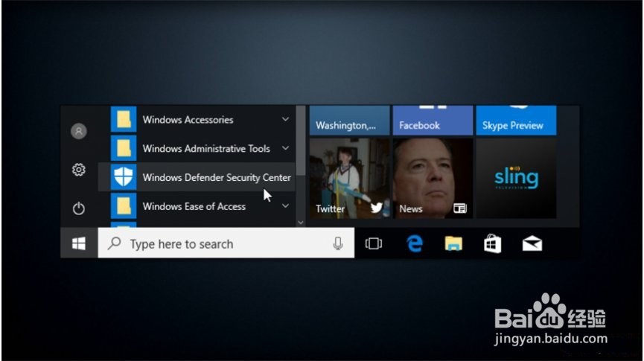This screenshot has width=644, height=361.
Task: Click the Power icon in Start menu
Action: 78,208
